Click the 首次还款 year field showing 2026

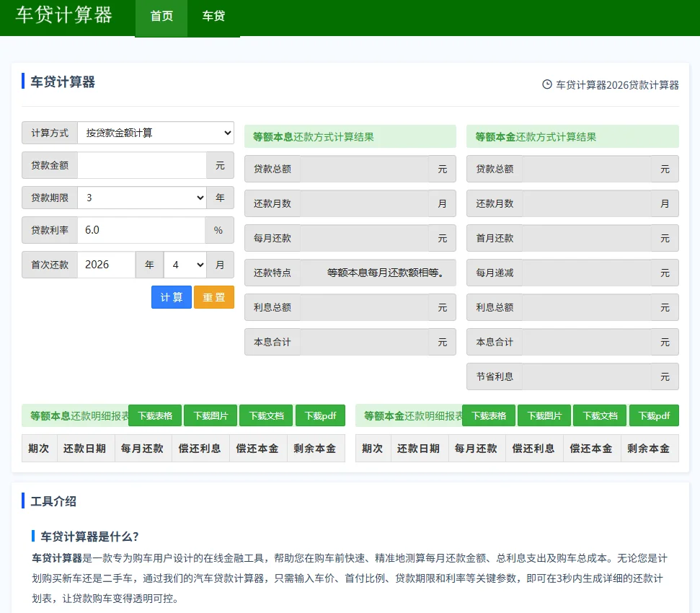coord(107,265)
